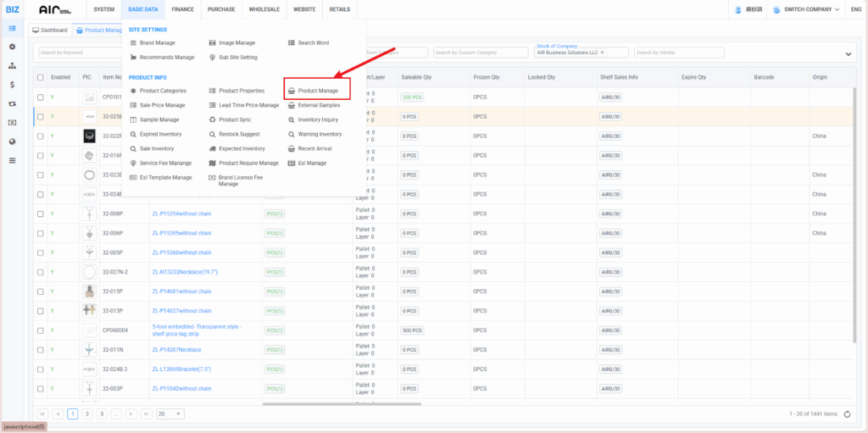
Task: Select Product Manage from Product Info menu
Action: tap(317, 91)
